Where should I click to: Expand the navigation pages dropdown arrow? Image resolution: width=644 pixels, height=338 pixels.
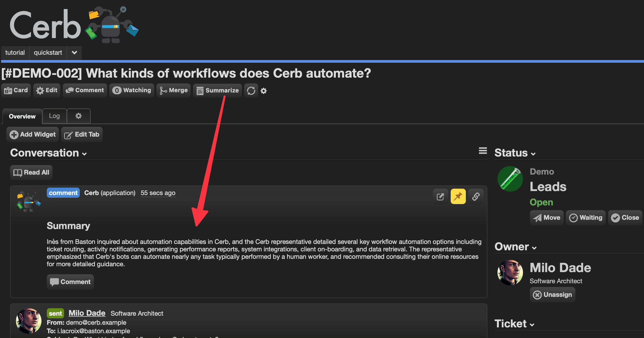[74, 53]
